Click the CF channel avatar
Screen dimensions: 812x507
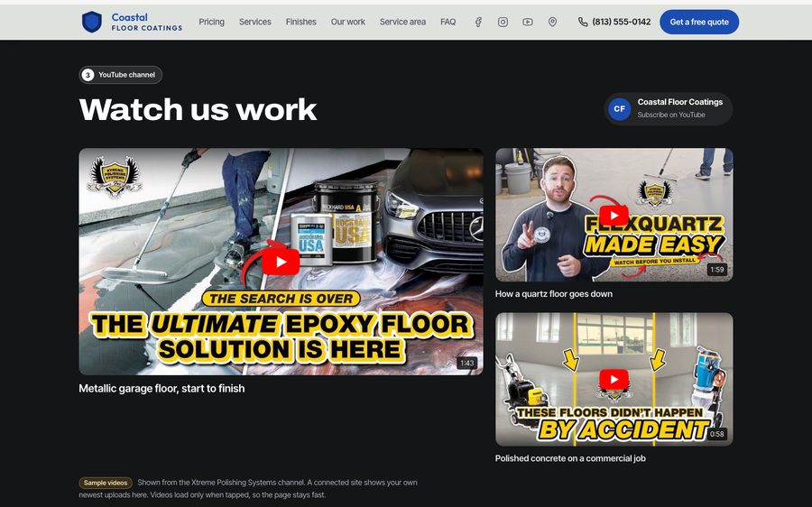619,109
